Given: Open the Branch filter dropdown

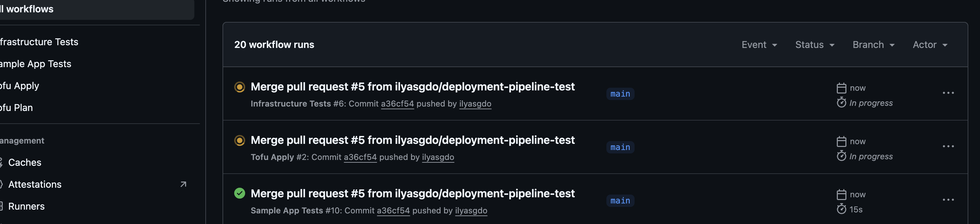Looking at the screenshot, I should point(873,45).
